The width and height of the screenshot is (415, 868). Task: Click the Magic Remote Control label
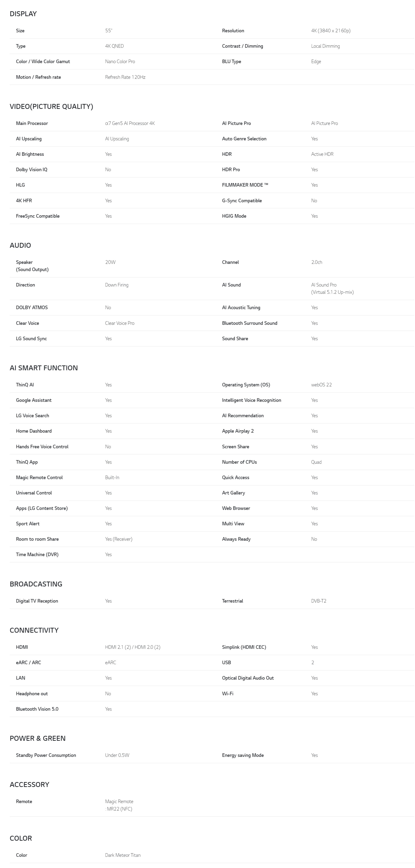[x=39, y=478]
